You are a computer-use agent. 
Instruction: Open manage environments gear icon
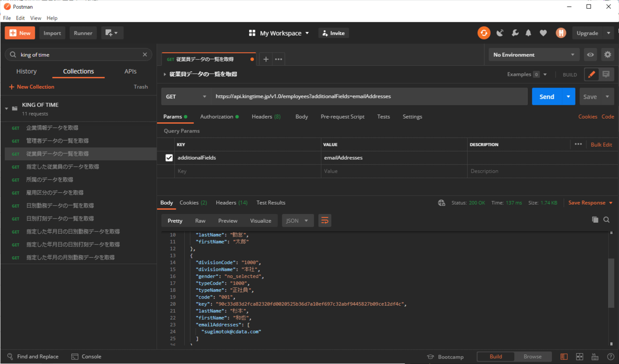click(x=608, y=55)
